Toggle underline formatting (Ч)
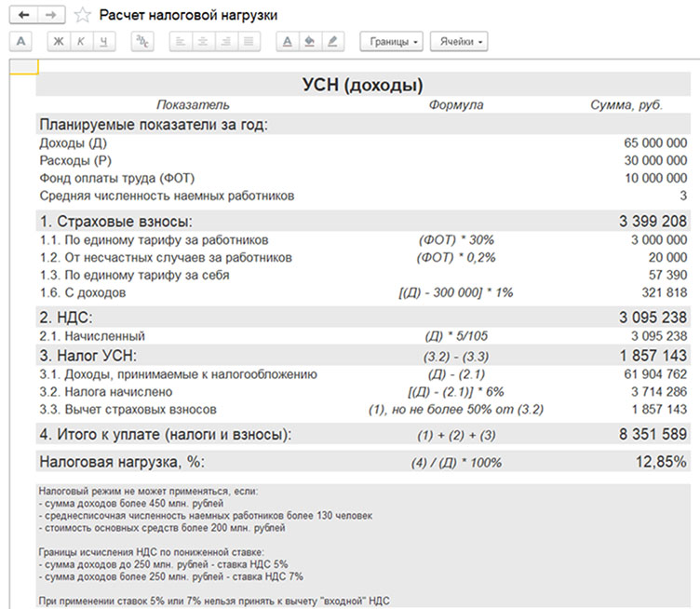 [103, 42]
